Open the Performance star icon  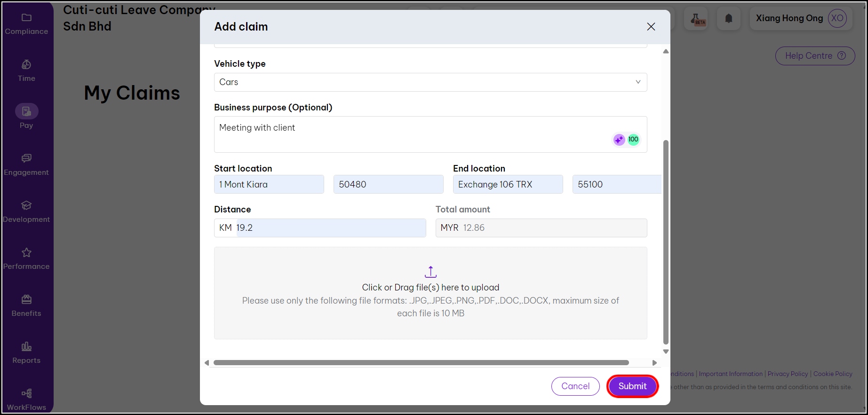(26, 252)
